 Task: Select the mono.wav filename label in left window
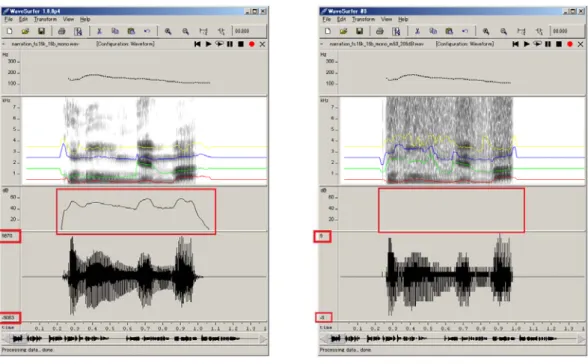pyautogui.click(x=45, y=44)
